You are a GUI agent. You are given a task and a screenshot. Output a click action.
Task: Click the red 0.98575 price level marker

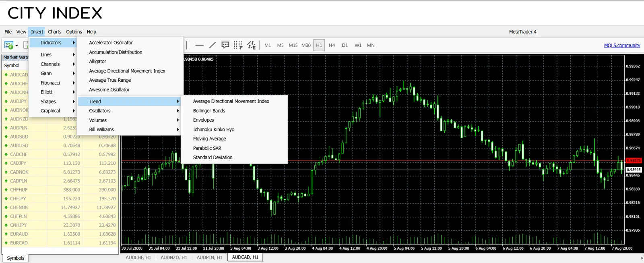click(634, 160)
